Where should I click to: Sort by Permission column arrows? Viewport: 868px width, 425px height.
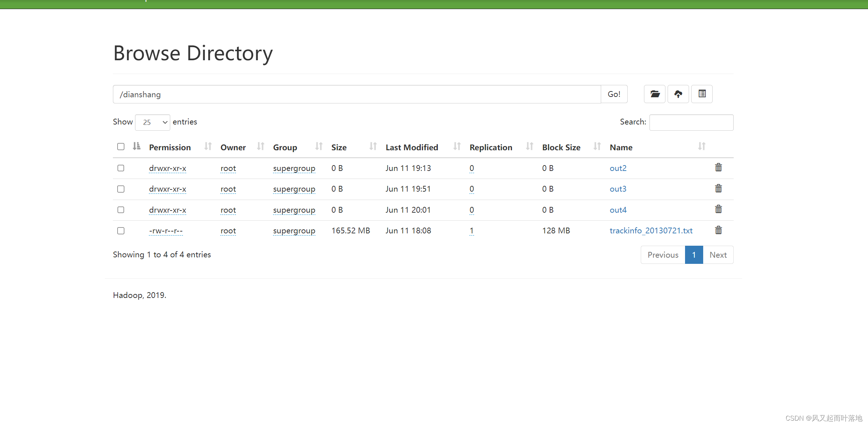click(x=208, y=146)
